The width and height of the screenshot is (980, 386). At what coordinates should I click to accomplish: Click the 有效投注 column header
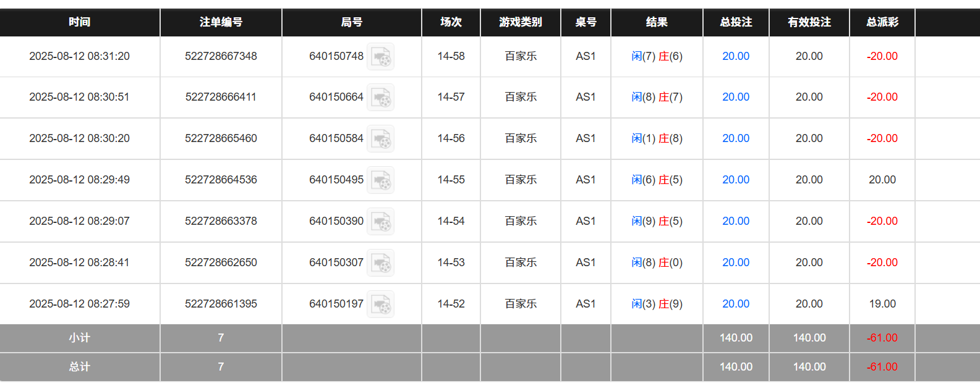[x=809, y=22]
